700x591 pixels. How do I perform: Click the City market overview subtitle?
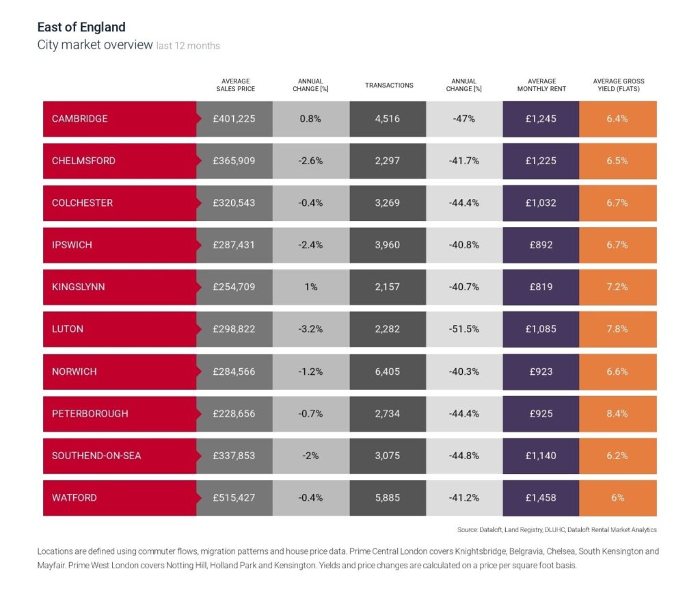pos(95,45)
